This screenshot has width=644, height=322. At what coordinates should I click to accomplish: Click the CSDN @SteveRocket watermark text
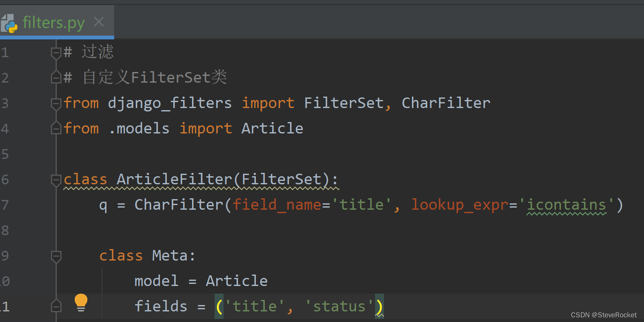(603, 315)
